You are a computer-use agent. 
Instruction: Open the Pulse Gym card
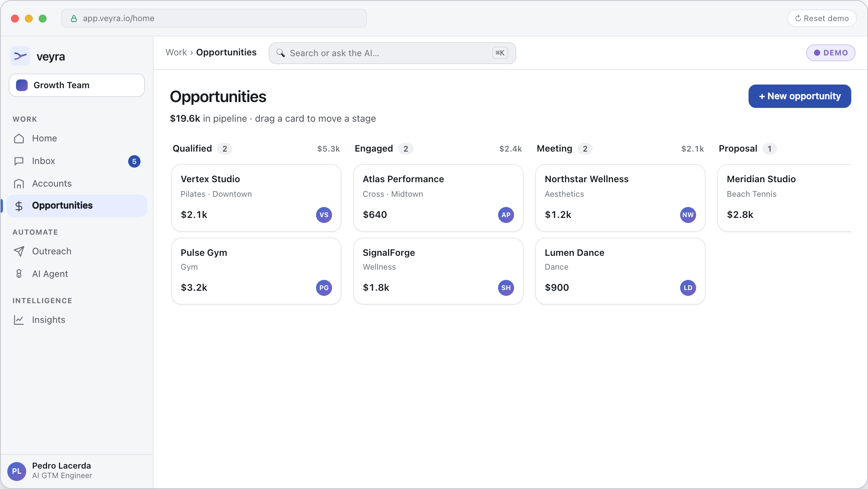click(x=256, y=271)
